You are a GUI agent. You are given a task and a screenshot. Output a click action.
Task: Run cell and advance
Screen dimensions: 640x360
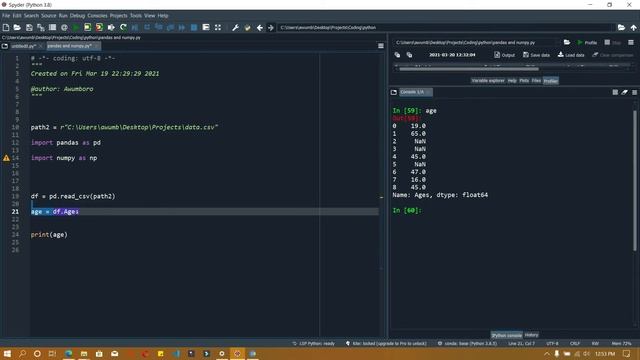coord(99,27)
